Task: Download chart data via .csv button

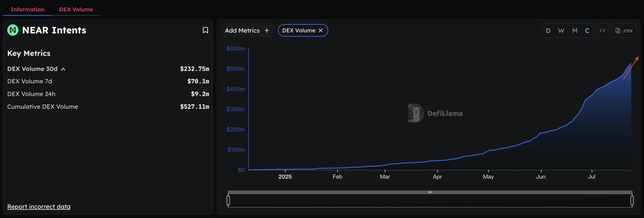Action: [624, 31]
